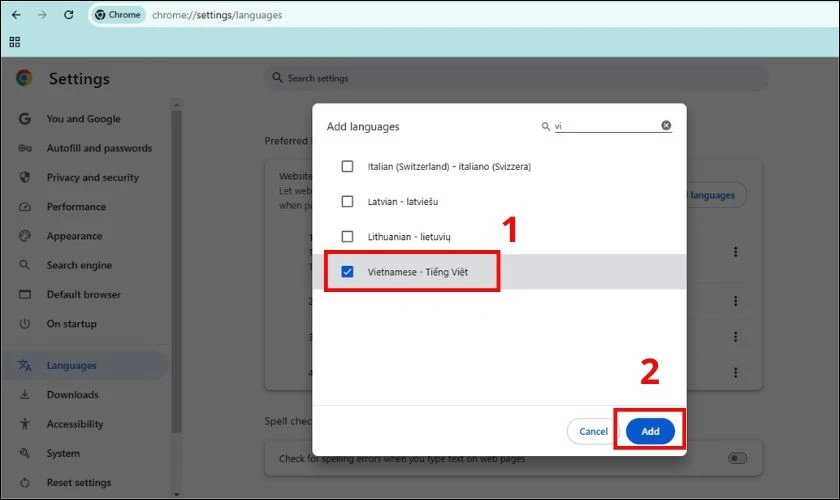Check the Lithuanian - lietuvių checkbox
The height and width of the screenshot is (500, 840).
[347, 236]
